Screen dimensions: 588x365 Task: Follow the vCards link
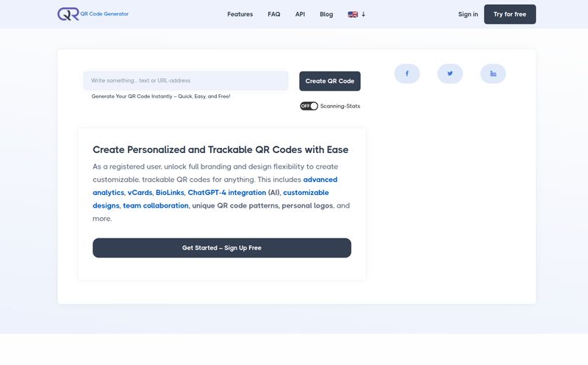(x=139, y=193)
